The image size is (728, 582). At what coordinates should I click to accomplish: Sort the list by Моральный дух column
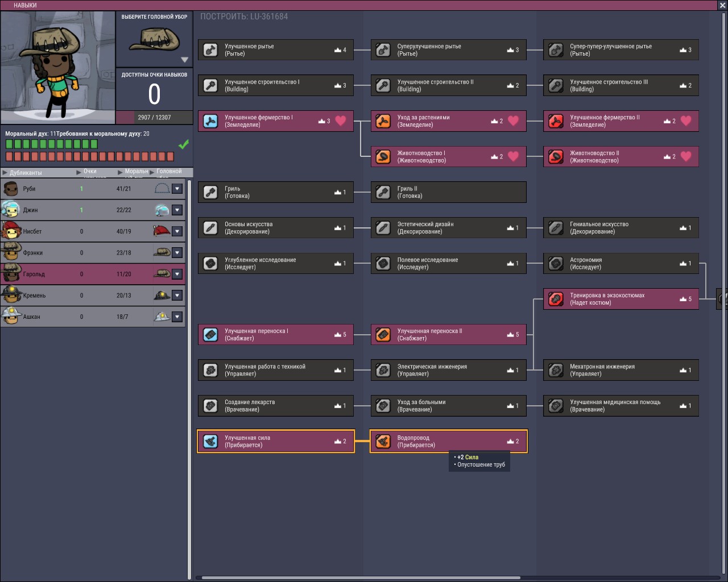click(x=133, y=173)
